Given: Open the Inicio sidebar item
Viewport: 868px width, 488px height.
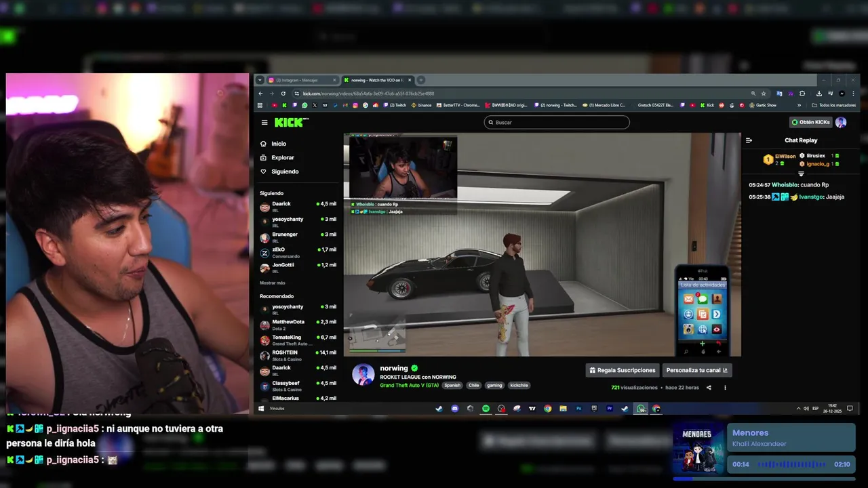Looking at the screenshot, I should point(273,144).
